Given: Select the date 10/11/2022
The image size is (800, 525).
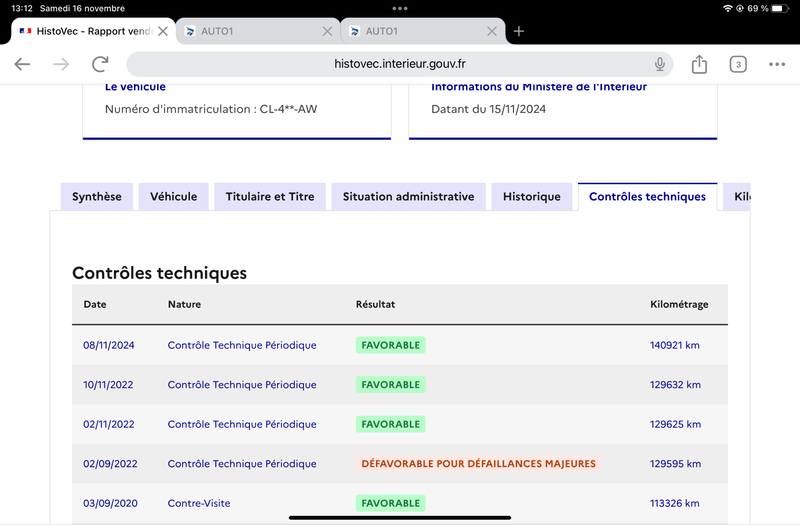Looking at the screenshot, I should 108,385.
